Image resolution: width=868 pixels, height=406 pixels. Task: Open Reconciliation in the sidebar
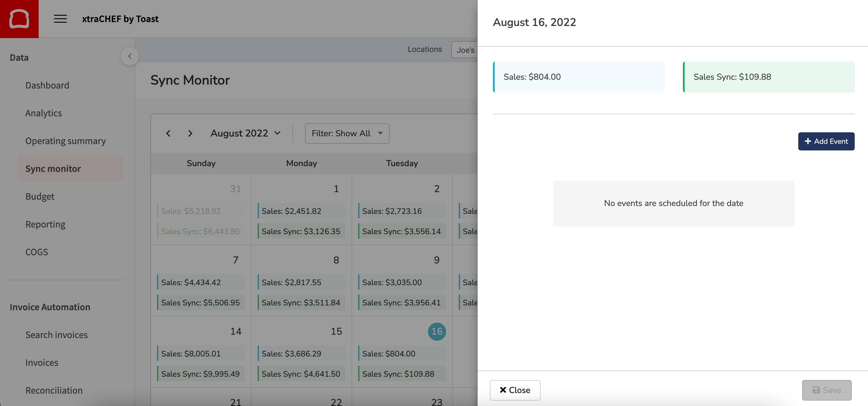(54, 390)
